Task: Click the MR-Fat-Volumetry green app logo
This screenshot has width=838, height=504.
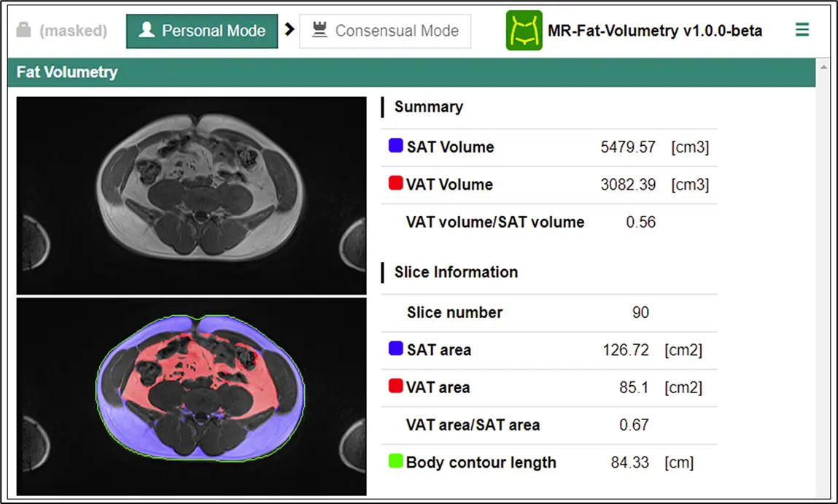Action: 524,31
